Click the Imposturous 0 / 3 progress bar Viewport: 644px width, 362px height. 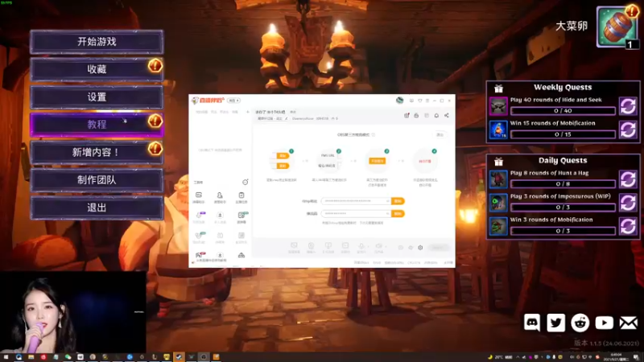(x=563, y=208)
